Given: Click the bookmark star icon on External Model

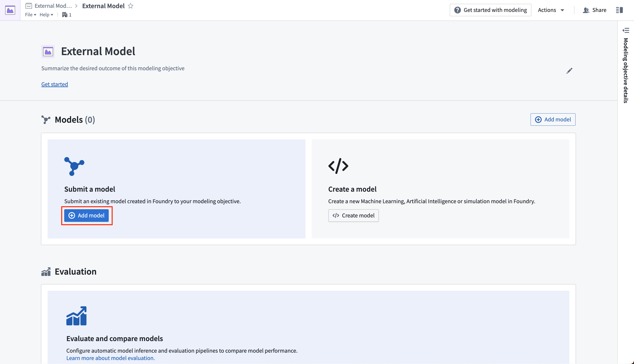Looking at the screenshot, I should pyautogui.click(x=132, y=6).
